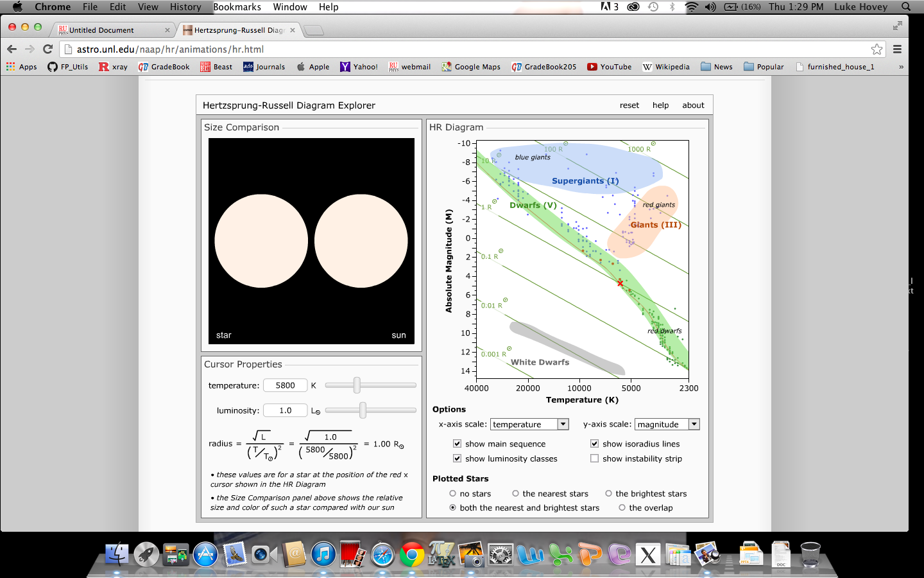Open Finder from the dock
The image size is (924, 578).
click(x=117, y=554)
